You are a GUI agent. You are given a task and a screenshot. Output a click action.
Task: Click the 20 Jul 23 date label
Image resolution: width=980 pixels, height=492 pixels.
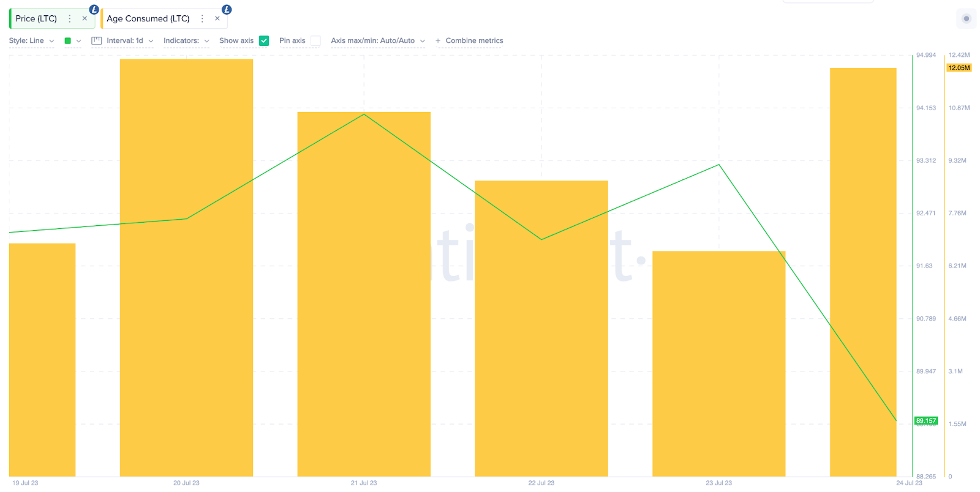186,483
